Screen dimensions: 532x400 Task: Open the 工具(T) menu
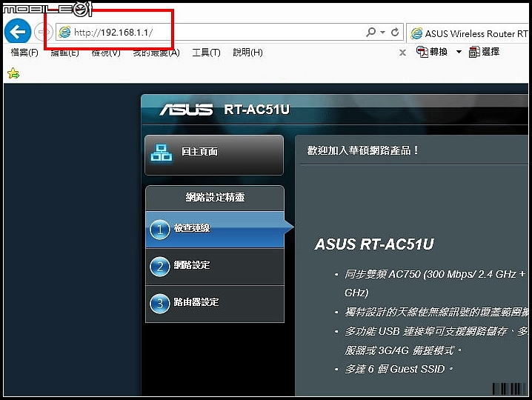206,53
